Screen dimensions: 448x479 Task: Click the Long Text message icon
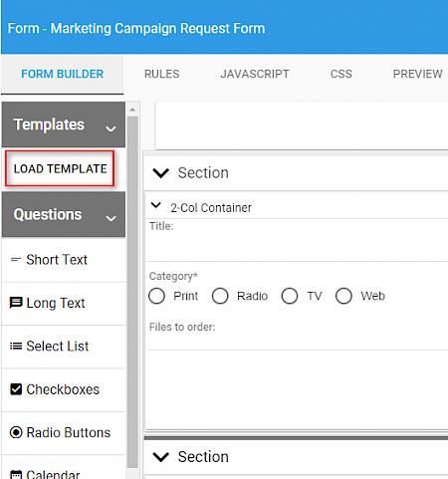click(16, 303)
